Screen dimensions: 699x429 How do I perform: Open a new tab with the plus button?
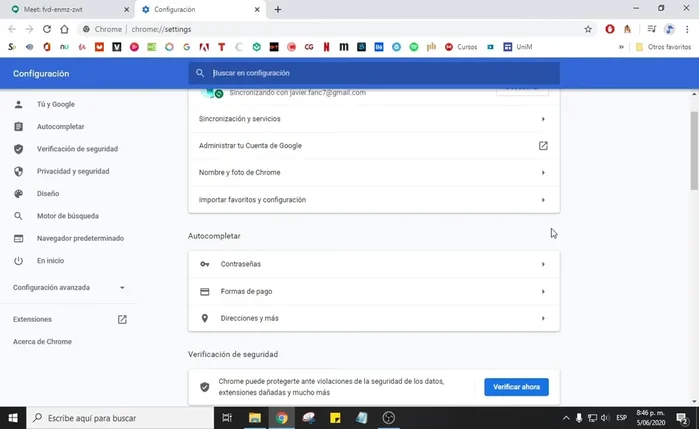click(x=278, y=9)
